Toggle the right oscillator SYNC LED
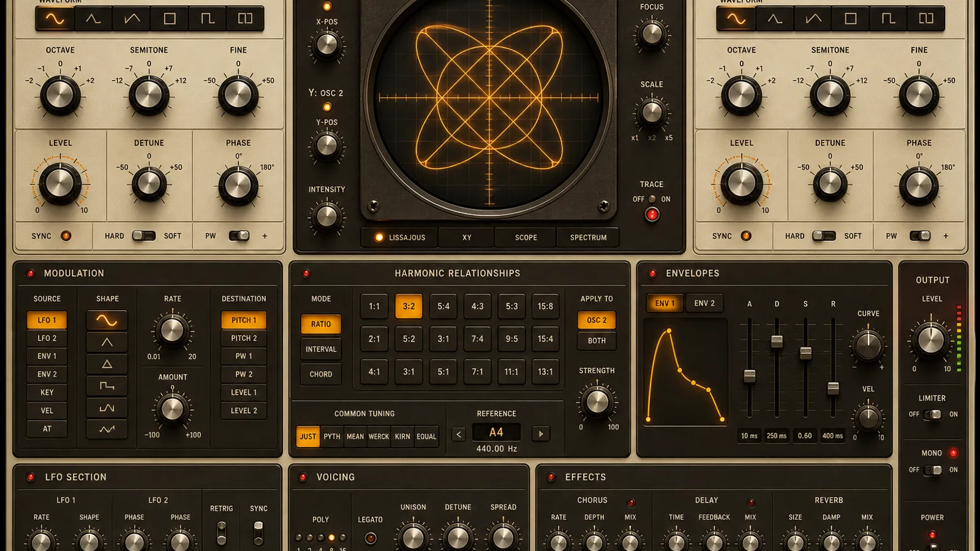 (746, 236)
